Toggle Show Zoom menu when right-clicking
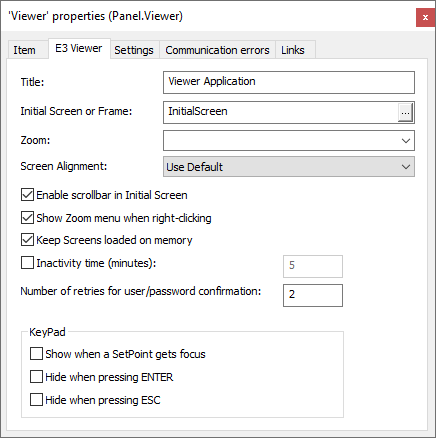 27,218
